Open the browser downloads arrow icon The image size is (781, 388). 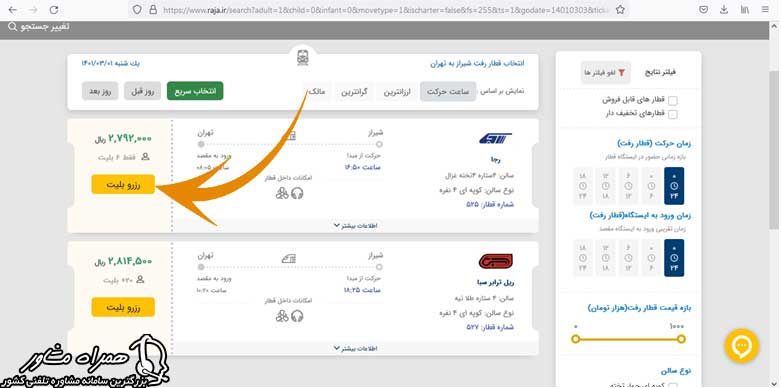click(x=724, y=9)
